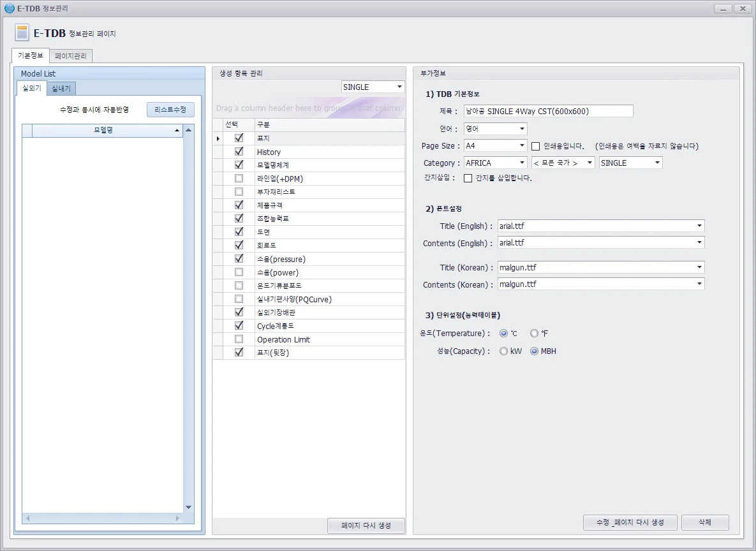
Task: Toggle the 표지(뒷장) checkbox
Action: tap(239, 353)
